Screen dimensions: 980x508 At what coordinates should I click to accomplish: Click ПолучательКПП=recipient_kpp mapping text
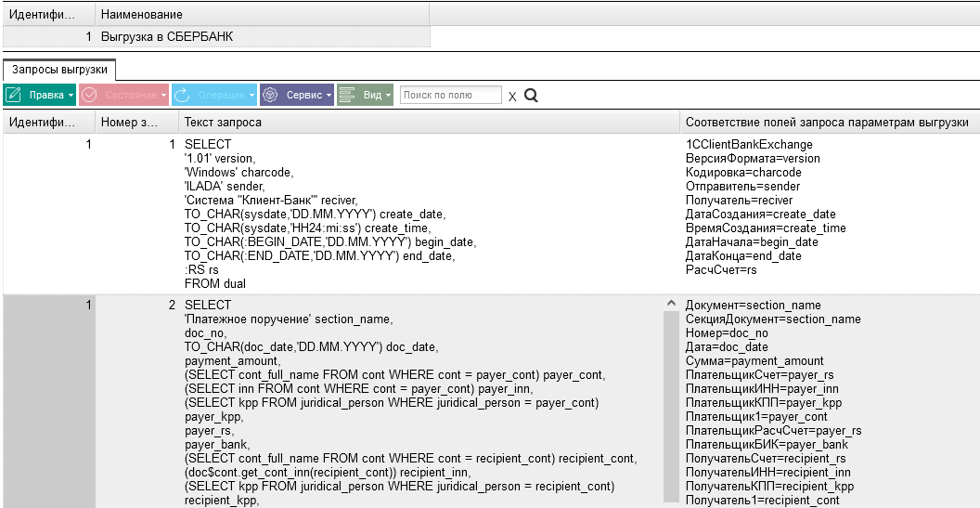click(x=769, y=486)
